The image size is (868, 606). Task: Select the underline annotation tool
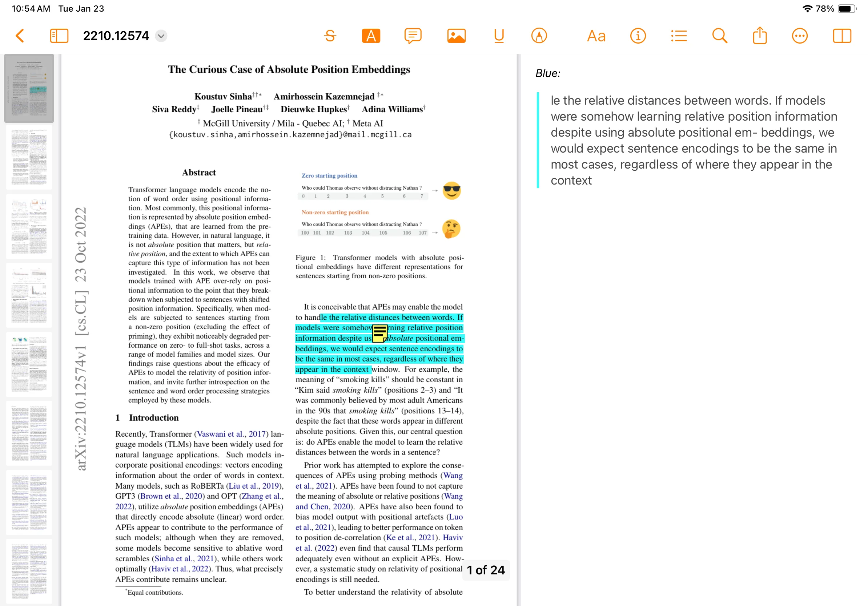click(499, 35)
